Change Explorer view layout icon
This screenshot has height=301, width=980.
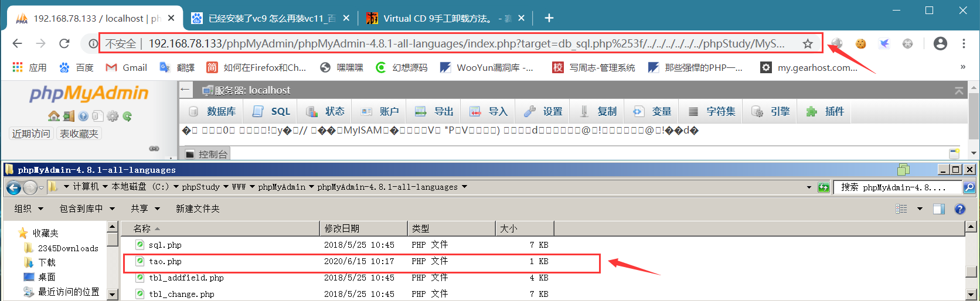point(901,209)
